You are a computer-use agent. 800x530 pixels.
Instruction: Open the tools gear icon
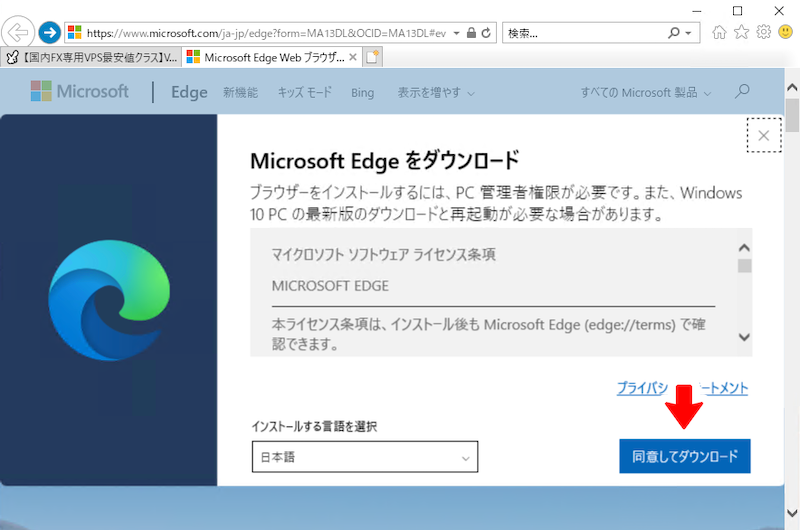pyautogui.click(x=764, y=32)
